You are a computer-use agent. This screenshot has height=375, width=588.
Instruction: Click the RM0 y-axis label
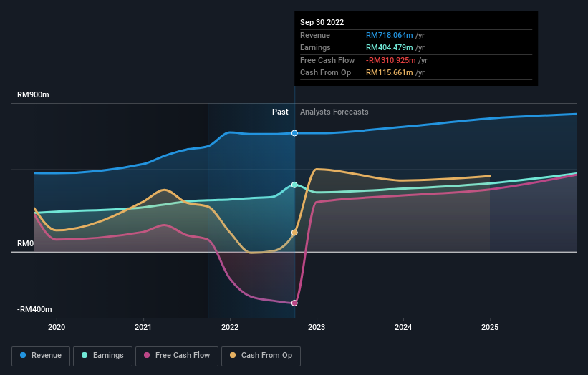[x=26, y=243]
